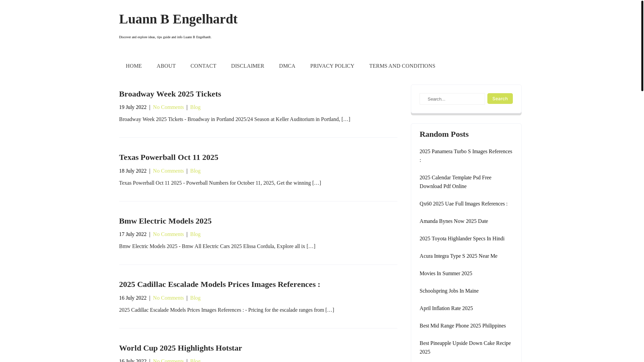644x362 pixels.
Task: Click the Powerball Numbers excerpt text
Action: [x=220, y=183]
